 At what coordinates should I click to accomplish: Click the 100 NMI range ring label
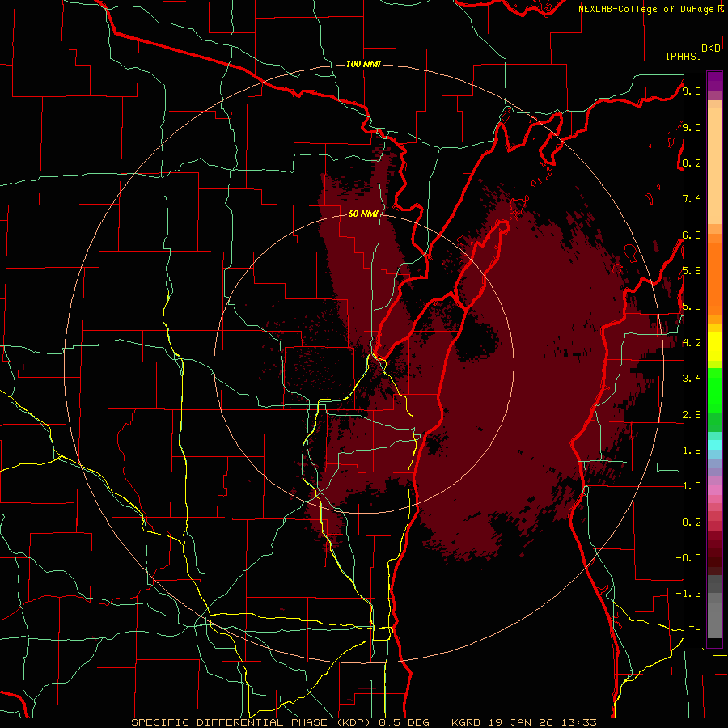(363, 64)
